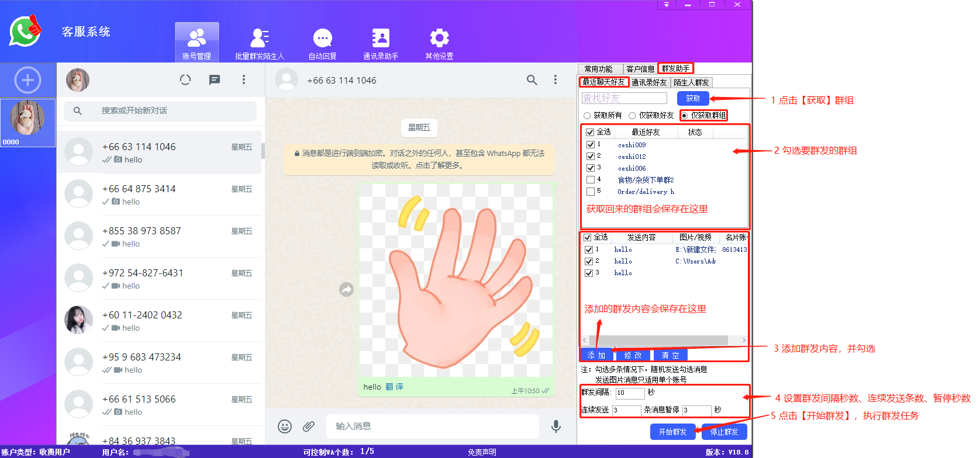This screenshot has height=458, width=980.
Task: Select the 通讯录好友群发 sub-tab
Action: (x=649, y=82)
